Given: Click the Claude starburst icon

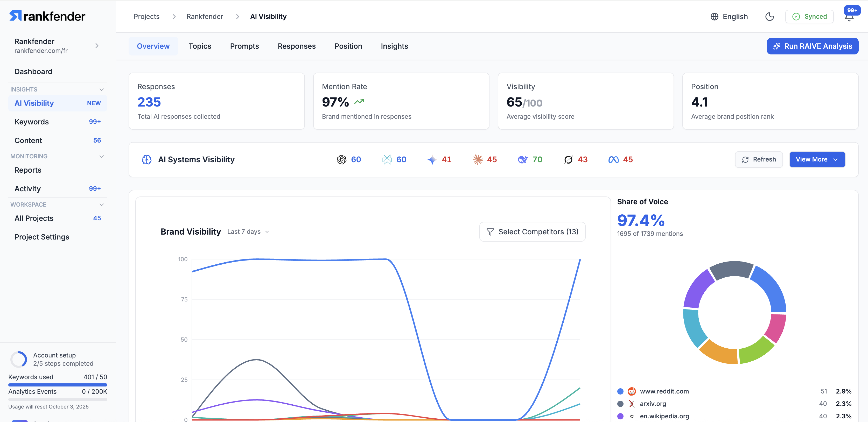Looking at the screenshot, I should pos(478,160).
